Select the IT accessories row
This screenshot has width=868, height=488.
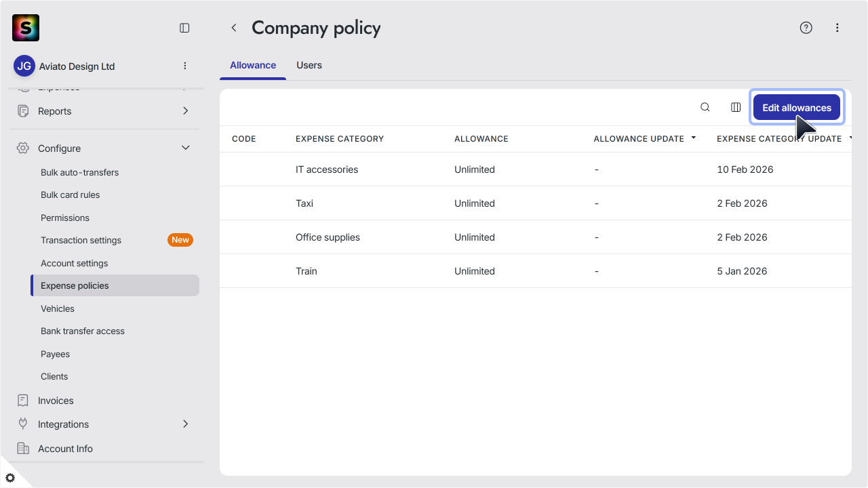pos(536,169)
